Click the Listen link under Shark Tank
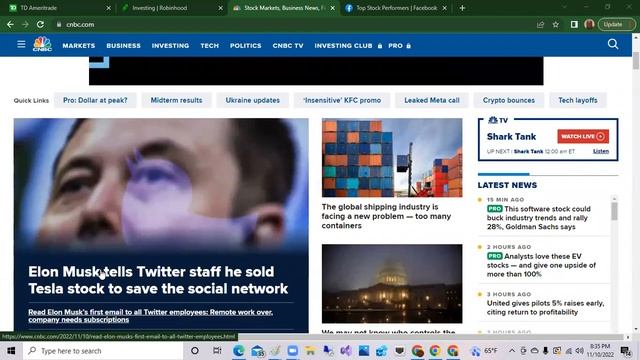The height and width of the screenshot is (360, 640). tap(600, 151)
